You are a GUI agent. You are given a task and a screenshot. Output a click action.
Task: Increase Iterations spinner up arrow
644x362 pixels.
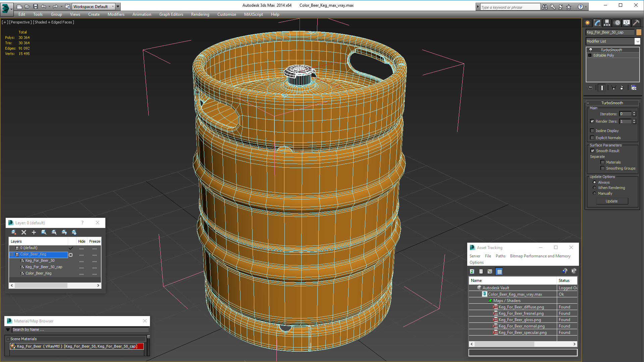click(634, 113)
